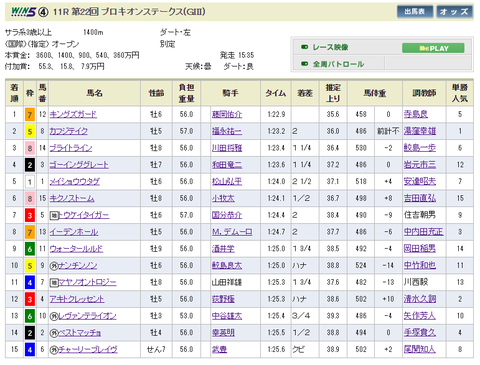Click the 単勝人気 column header
This screenshot has height=365, width=480.
(460, 93)
